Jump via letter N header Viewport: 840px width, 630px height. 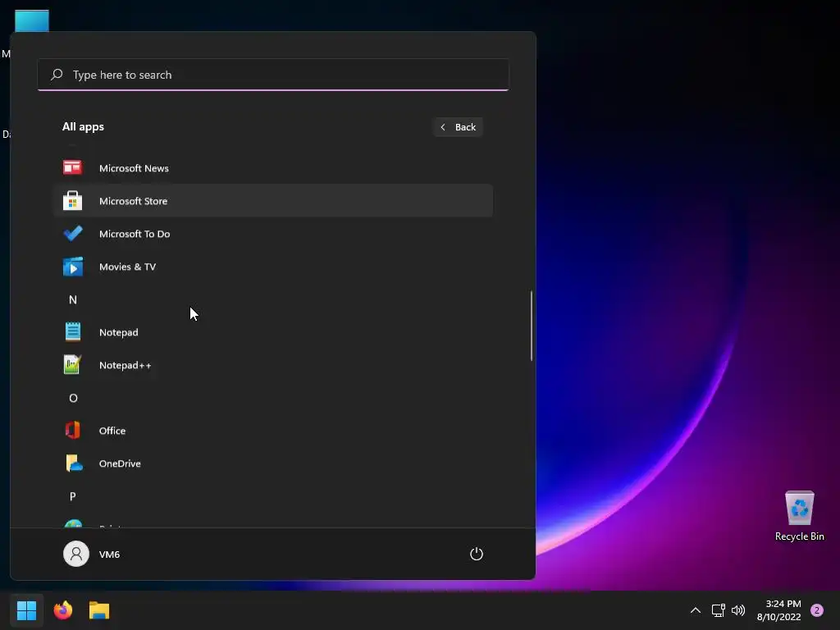pyautogui.click(x=73, y=299)
